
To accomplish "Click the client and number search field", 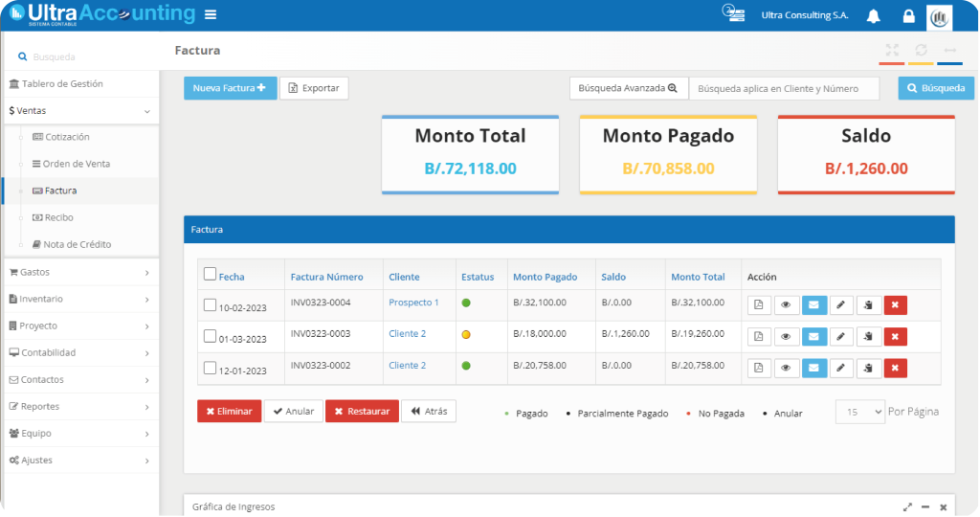I will [x=784, y=88].
